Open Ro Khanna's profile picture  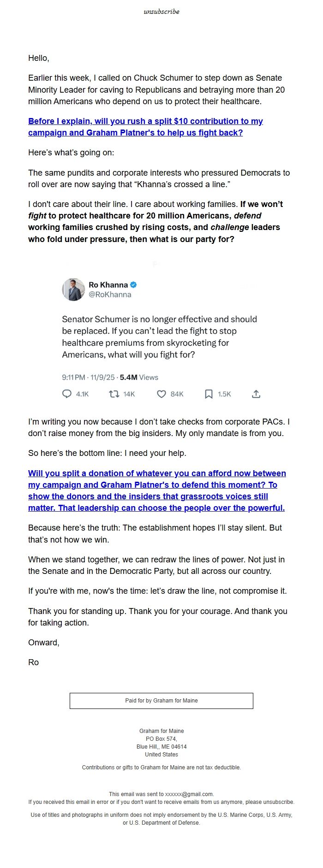pyautogui.click(x=73, y=289)
